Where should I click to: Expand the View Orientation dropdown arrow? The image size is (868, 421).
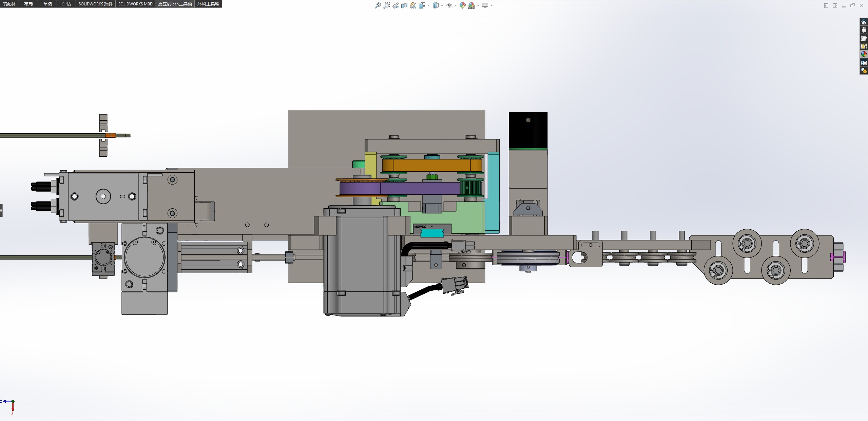coord(429,6)
